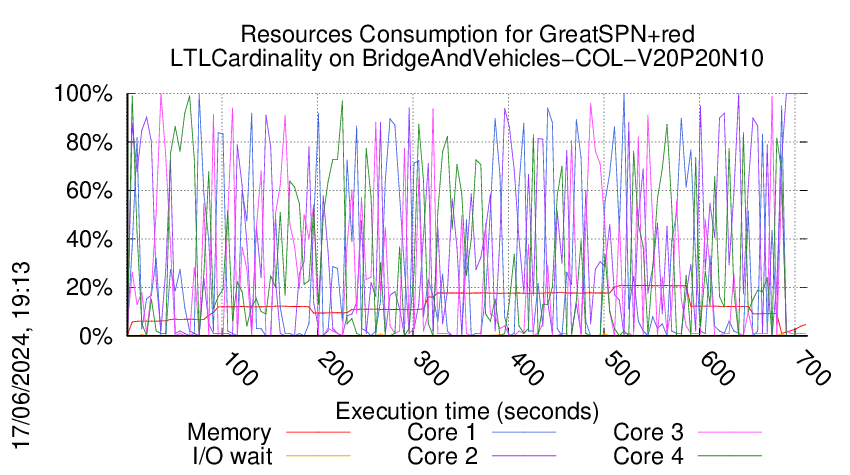Click the 'Core 4' legend label
Image resolution: width=850 pixels, height=475 pixels.
click(648, 456)
